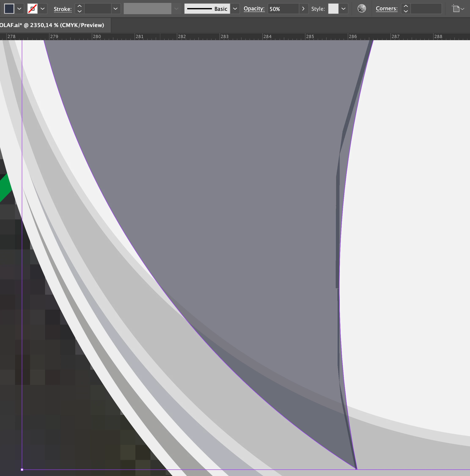
Task: Open the Corners panel link
Action: pos(386,9)
